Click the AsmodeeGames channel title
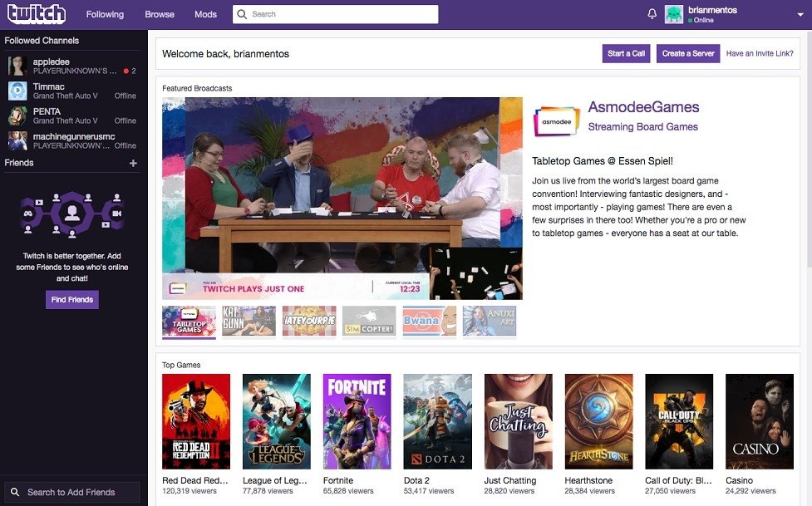 (643, 106)
